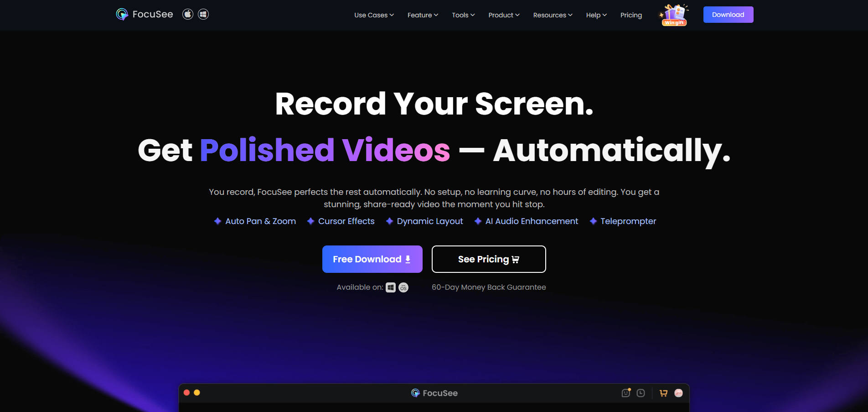Expand the Tools menu

click(x=463, y=15)
